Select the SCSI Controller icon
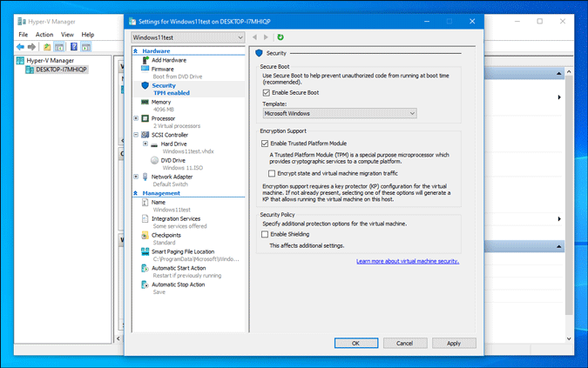The width and height of the screenshot is (588, 368). click(145, 135)
